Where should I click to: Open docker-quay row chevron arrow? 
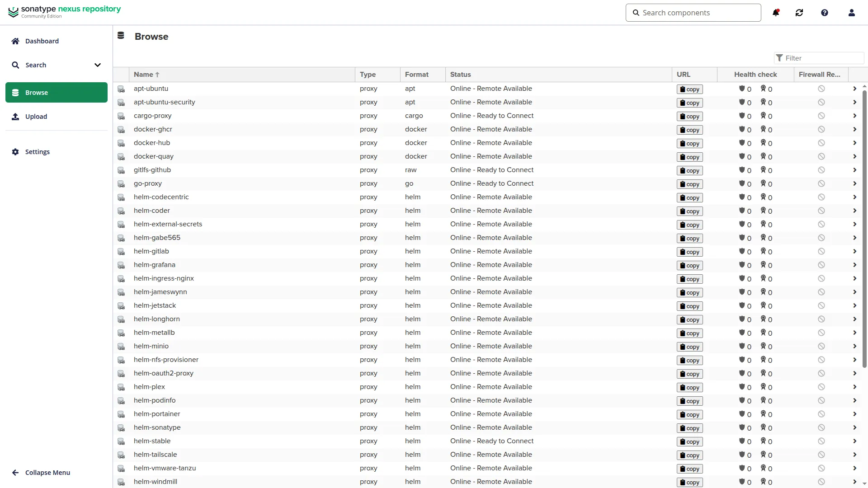click(854, 156)
